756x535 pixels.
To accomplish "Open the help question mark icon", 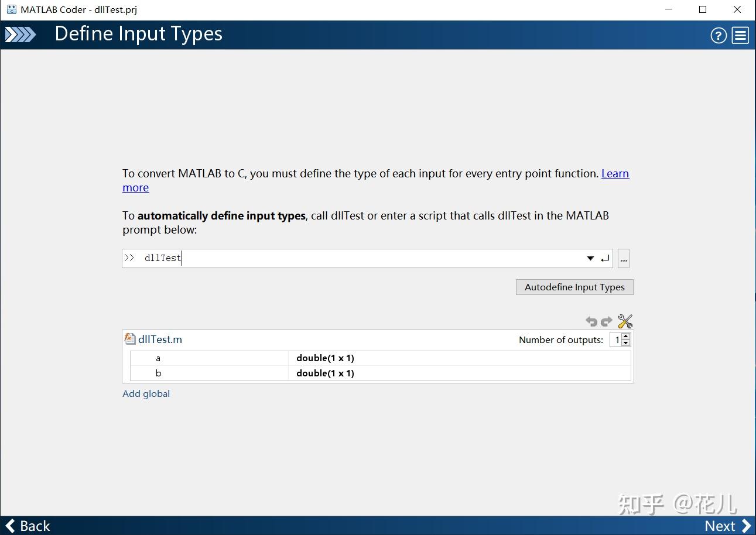I will tap(719, 36).
